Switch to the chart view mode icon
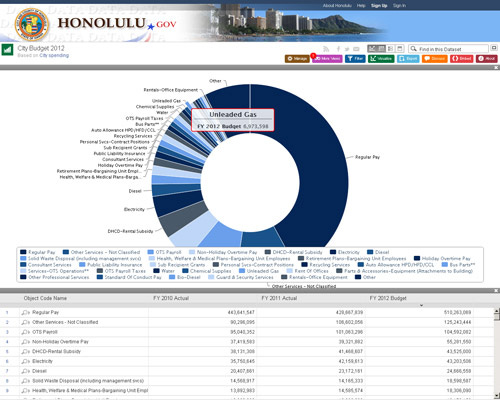This screenshot has width=500, height=400. [372, 49]
